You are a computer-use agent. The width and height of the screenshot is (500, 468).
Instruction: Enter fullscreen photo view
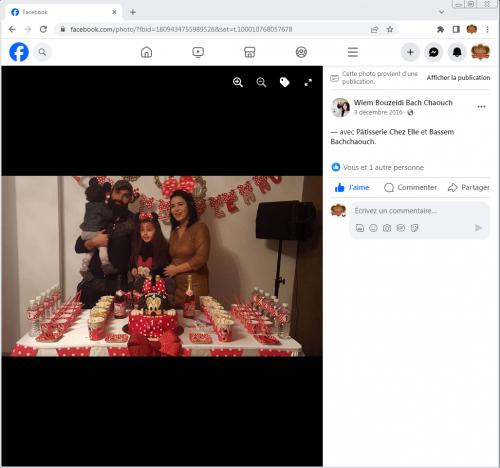pyautogui.click(x=308, y=82)
